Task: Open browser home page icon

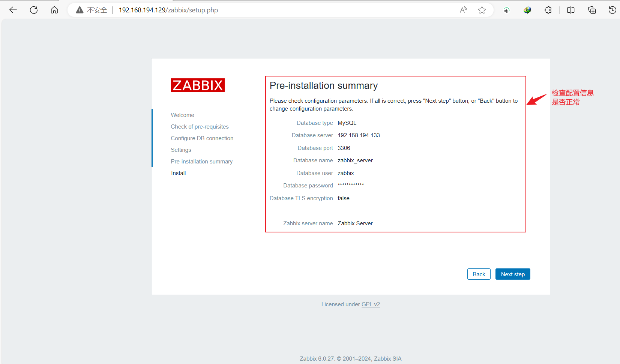Action: 54,10
